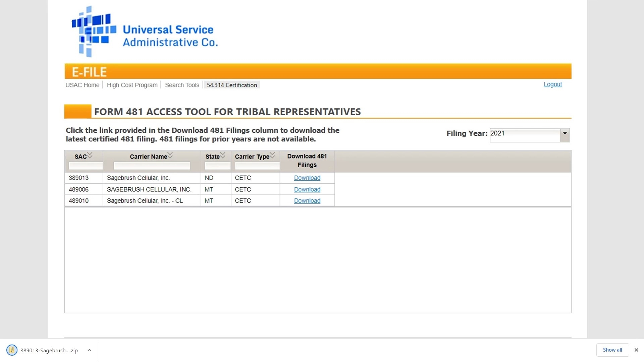Viewport: 644px width, 362px height.
Task: Download the 481 filing for SAC 489006
Action: pyautogui.click(x=307, y=189)
